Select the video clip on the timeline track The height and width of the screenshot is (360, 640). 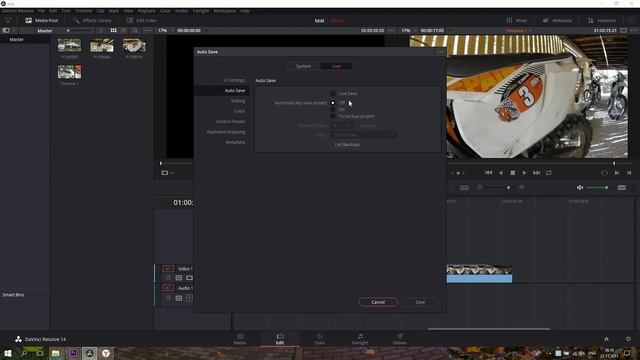click(479, 273)
